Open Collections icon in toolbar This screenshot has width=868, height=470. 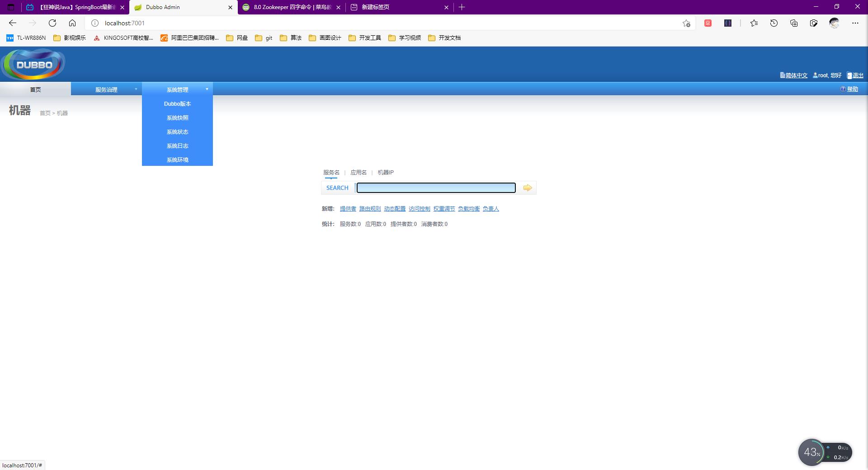(x=794, y=23)
